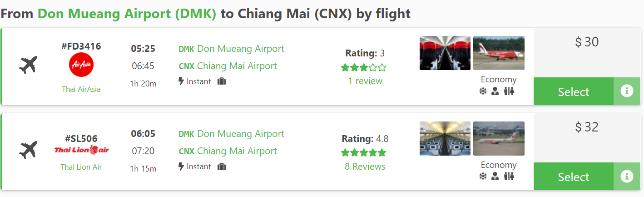Click Chiang Mai Airport link in SL506 row
Screen dimensions: 644x197
click(x=237, y=151)
